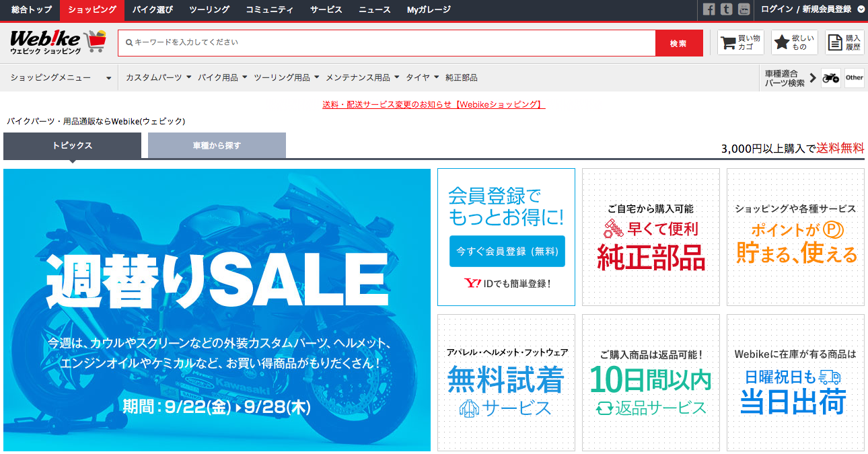
Task: Open the バイク用品 dropdown menu
Action: coord(223,78)
